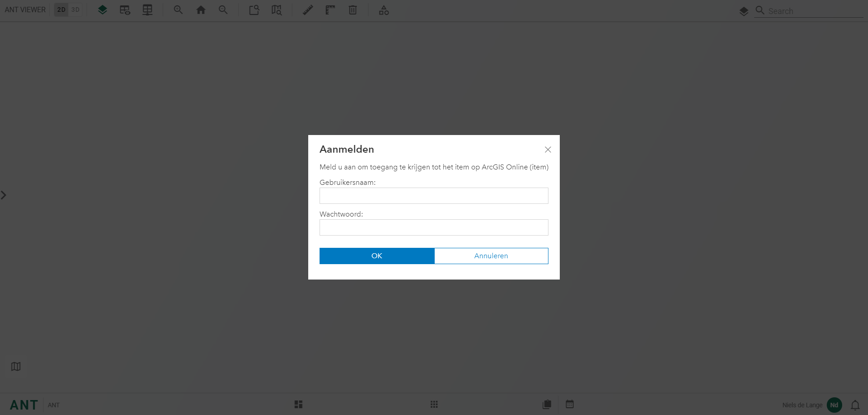The image size is (868, 415).
Task: Go to the home map extent
Action: click(x=201, y=10)
